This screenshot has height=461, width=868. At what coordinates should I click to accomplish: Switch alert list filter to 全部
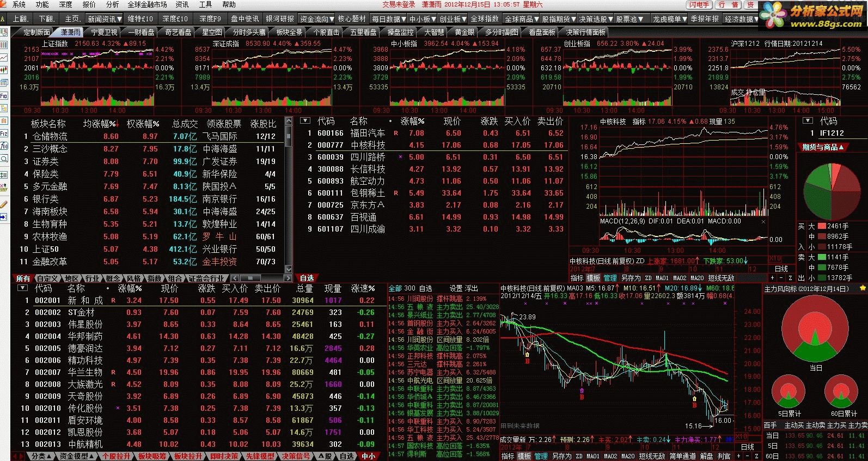[395, 288]
